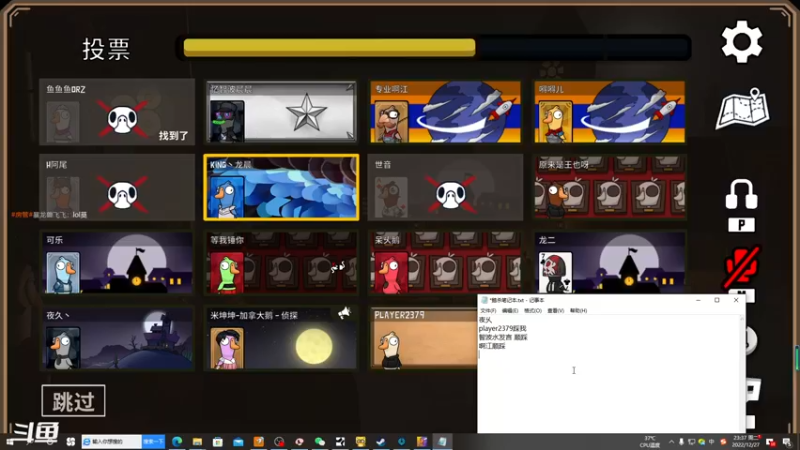Viewport: 800px width, 450px height.
Task: Click the tray microphone icon
Action: pos(681,442)
